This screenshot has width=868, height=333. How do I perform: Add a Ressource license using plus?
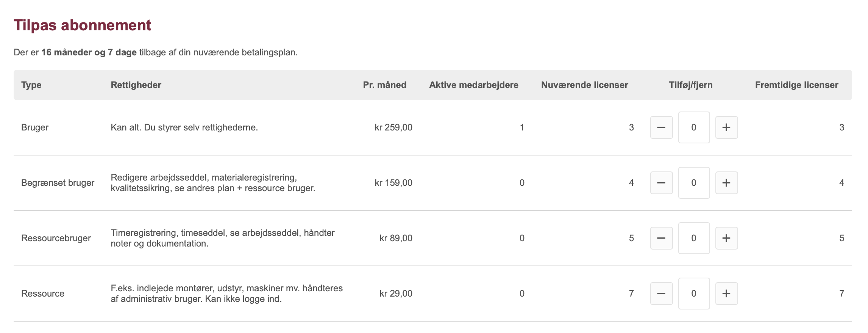click(726, 294)
